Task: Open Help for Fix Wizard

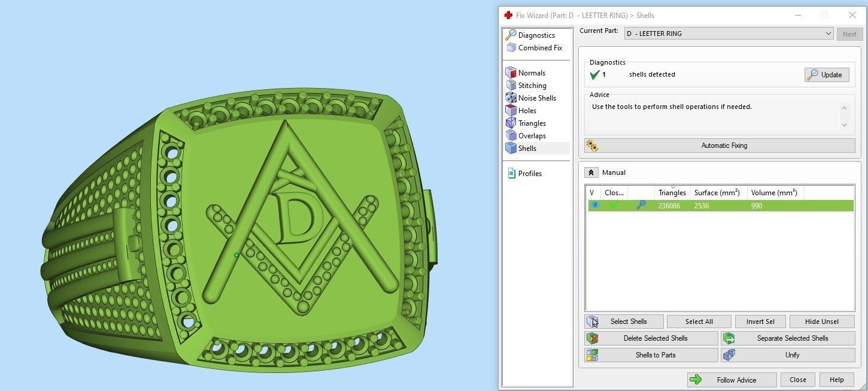Action: (837, 380)
